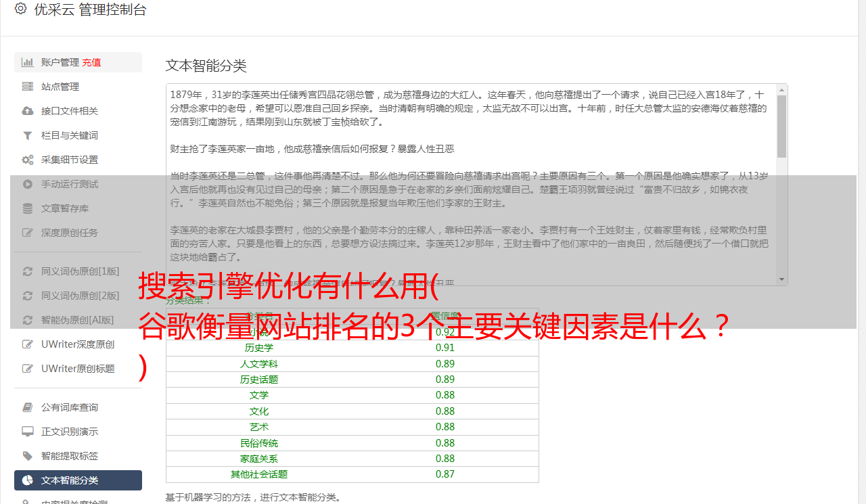Viewport: 866px width, 504px height.
Task: Click the 艺术 classification cell
Action: point(259,427)
